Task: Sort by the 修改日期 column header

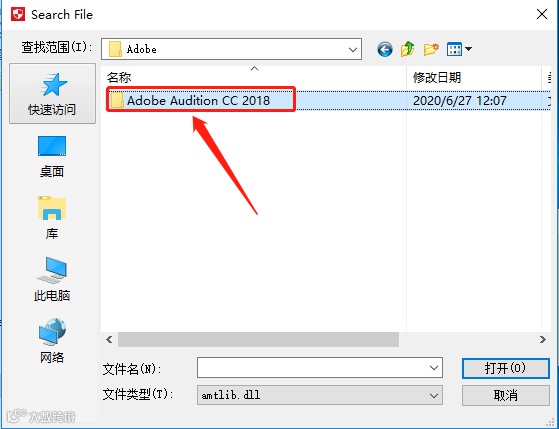Action: [437, 77]
